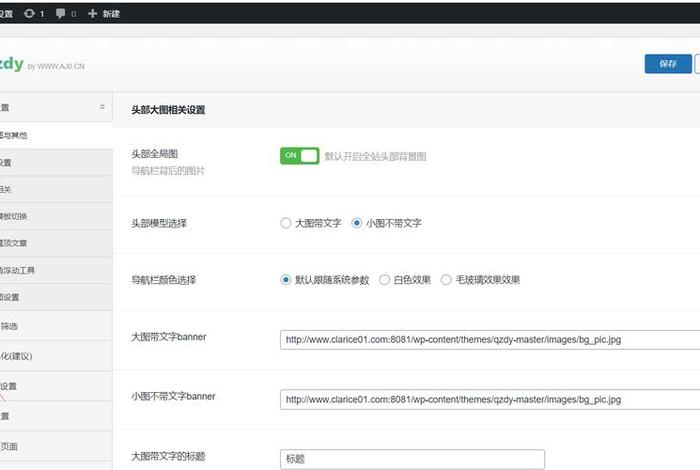Click the 导航栏颜色选择 label

point(163,280)
